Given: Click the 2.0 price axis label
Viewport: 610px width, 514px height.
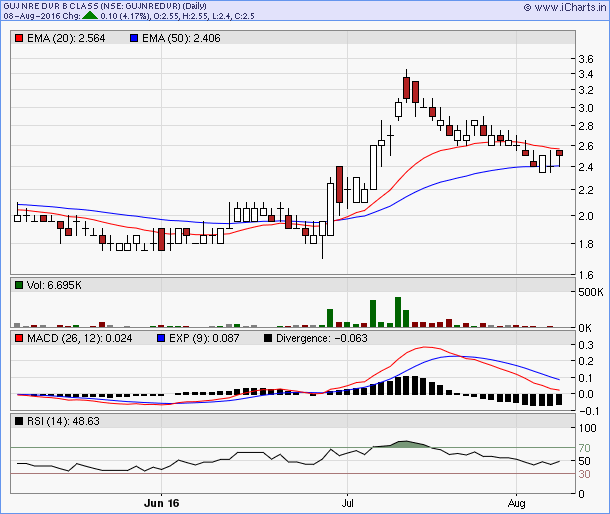Looking at the screenshot, I should [586, 216].
